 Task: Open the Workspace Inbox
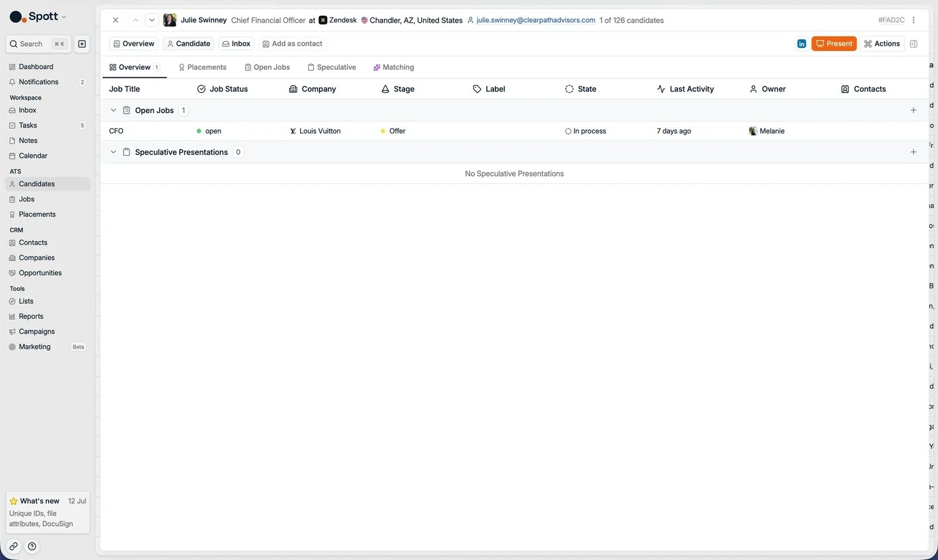(47, 110)
